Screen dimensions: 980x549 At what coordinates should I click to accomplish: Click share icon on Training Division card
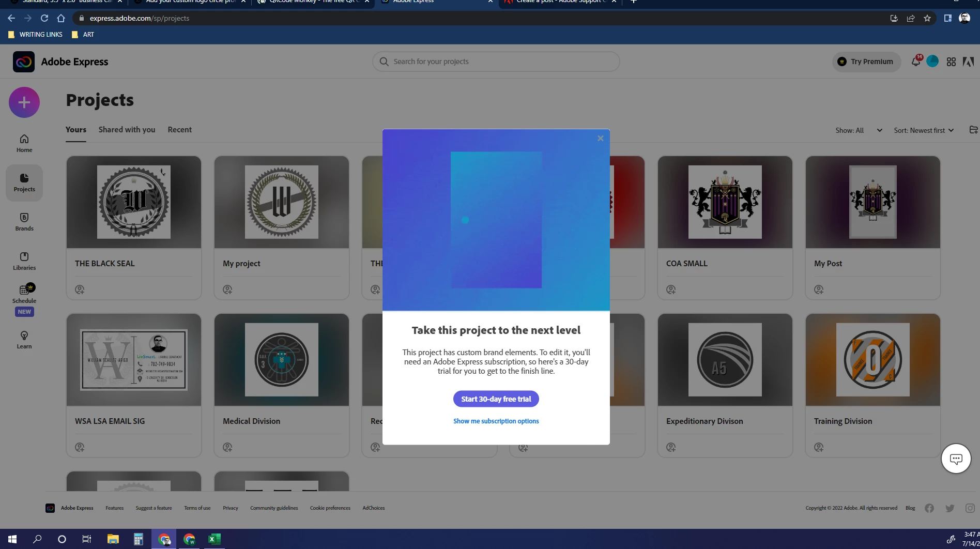[x=819, y=447]
